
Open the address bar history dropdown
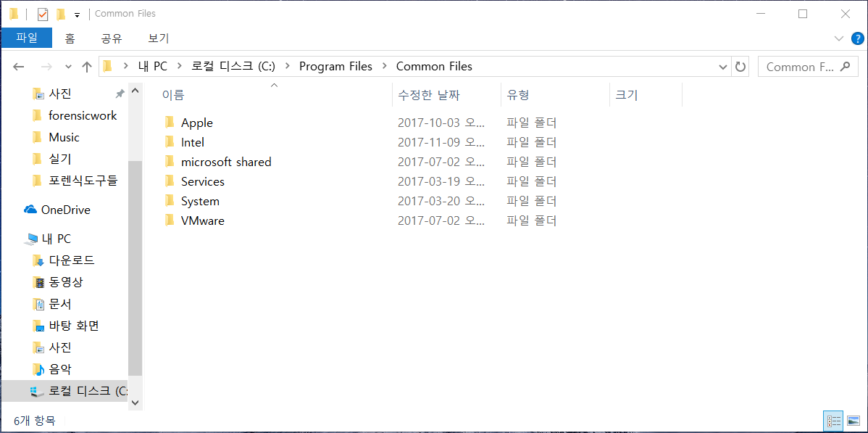pyautogui.click(x=723, y=67)
